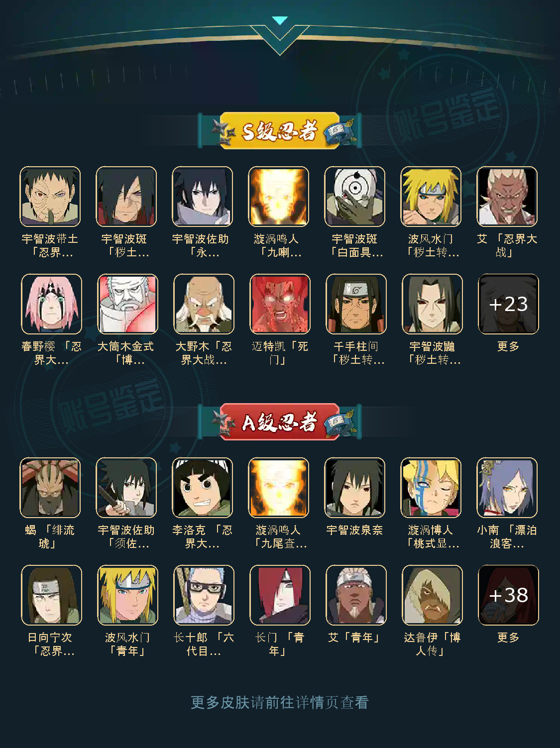Open 漩涡鸣人「九喇…」glowing avatar in S级

click(x=279, y=197)
